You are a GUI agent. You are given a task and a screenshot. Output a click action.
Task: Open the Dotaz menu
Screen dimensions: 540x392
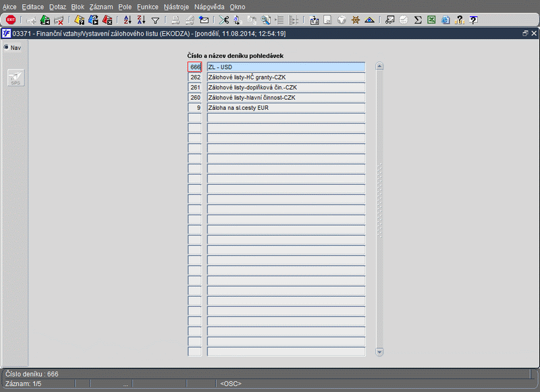coord(57,7)
